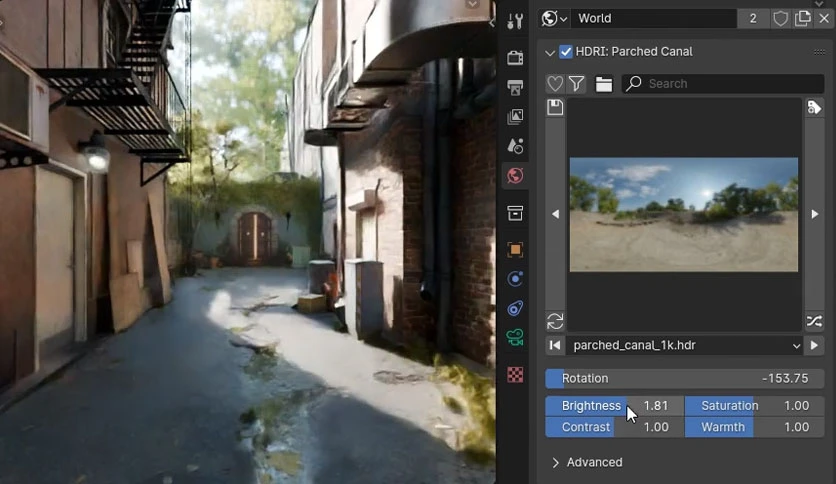The height and width of the screenshot is (484, 836).
Task: Unlink the World datablock
Action: click(824, 19)
